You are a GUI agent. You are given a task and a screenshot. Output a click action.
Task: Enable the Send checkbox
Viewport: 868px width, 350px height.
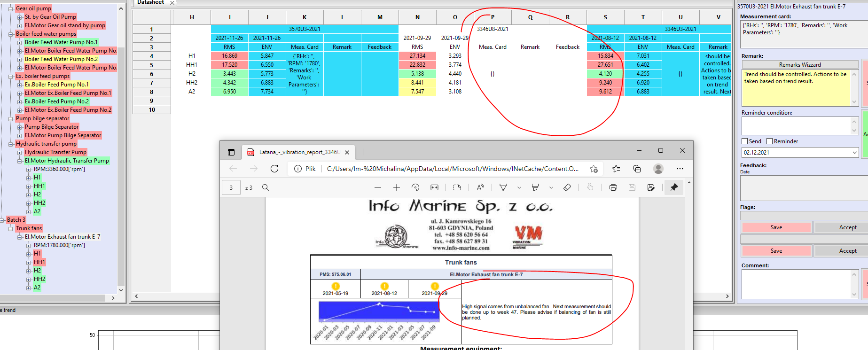[x=745, y=141]
